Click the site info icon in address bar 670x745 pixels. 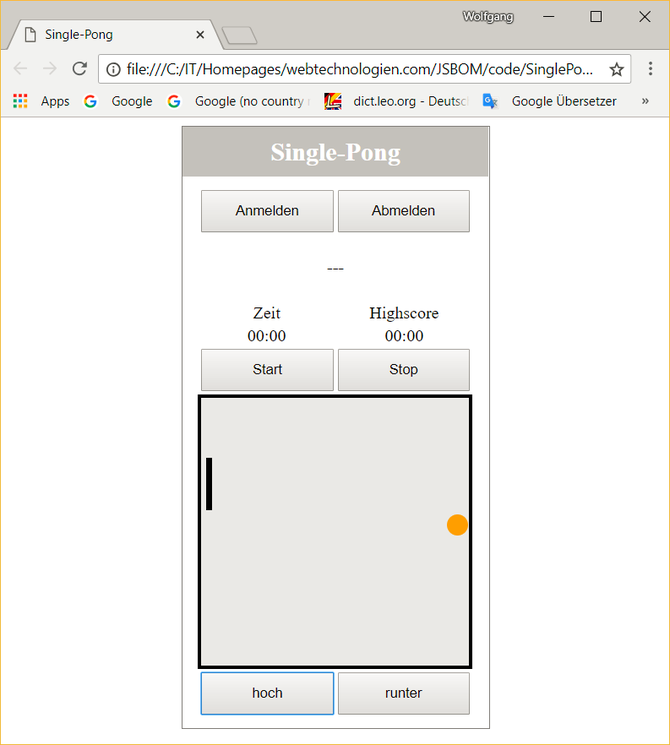point(113,69)
